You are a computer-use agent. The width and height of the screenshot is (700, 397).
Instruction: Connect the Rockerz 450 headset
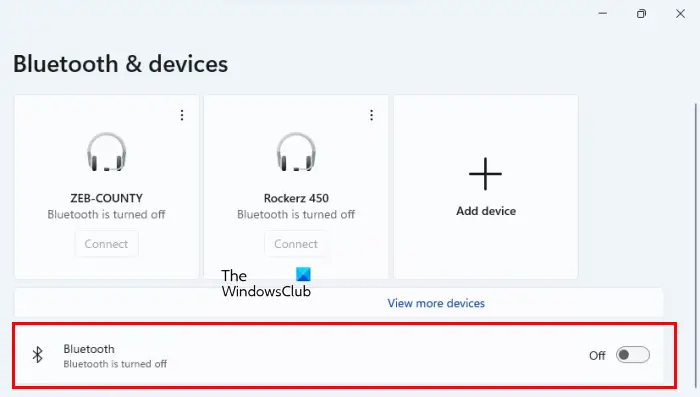tap(296, 244)
